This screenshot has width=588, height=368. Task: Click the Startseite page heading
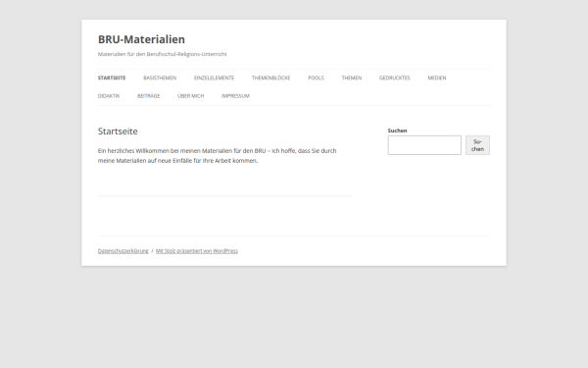[x=118, y=131]
